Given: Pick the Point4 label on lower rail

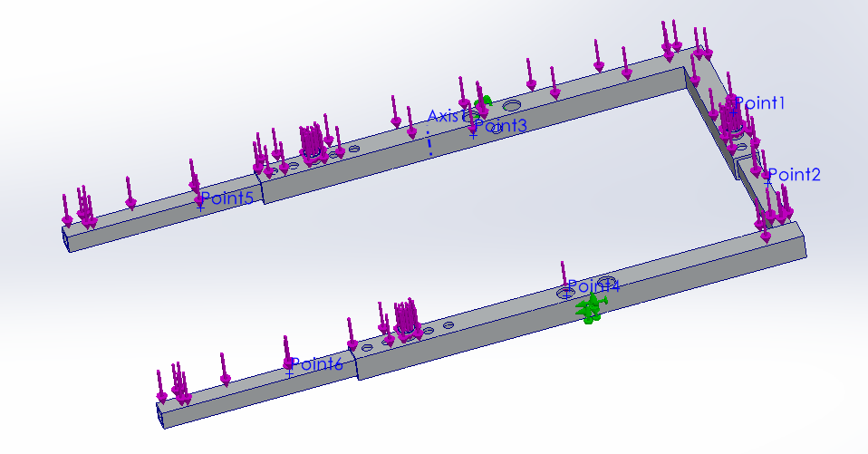Looking at the screenshot, I should tap(593, 286).
